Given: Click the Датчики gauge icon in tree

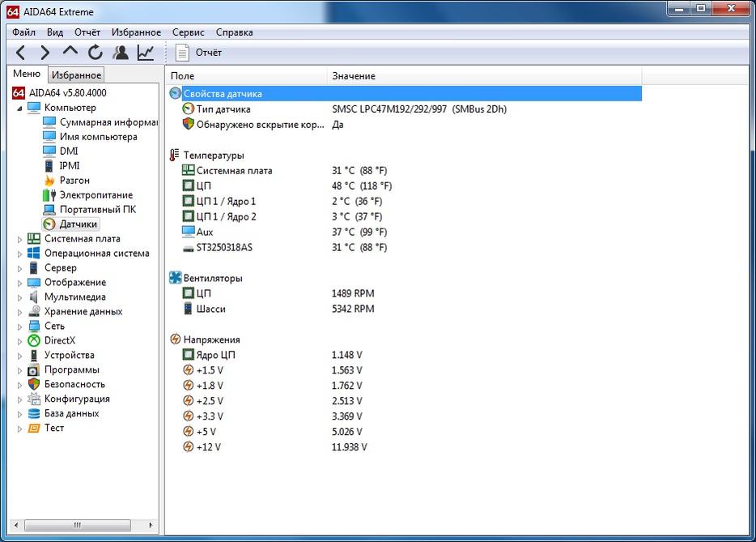Looking at the screenshot, I should pos(49,224).
